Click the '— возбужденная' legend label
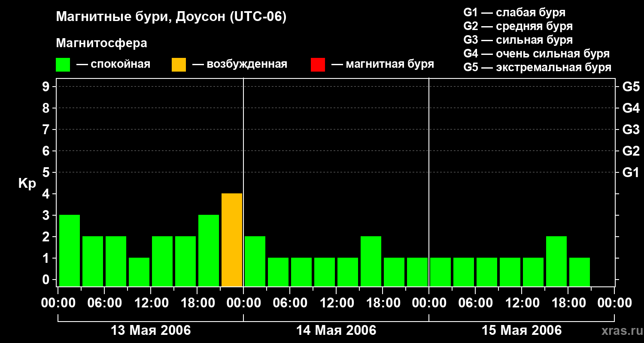Screen dimensions: 644x343 (x=240, y=65)
